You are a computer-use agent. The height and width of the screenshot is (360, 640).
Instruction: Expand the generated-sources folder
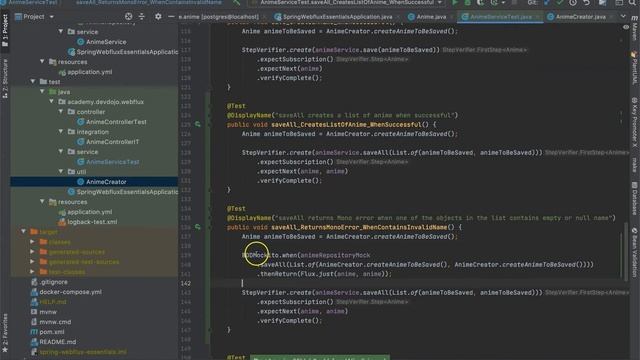[33, 252]
